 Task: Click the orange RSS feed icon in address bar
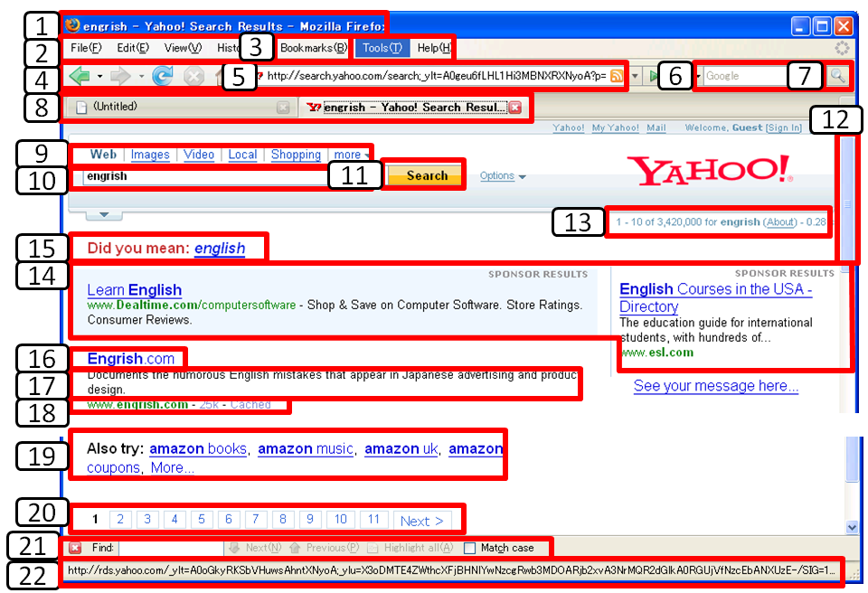coord(616,77)
